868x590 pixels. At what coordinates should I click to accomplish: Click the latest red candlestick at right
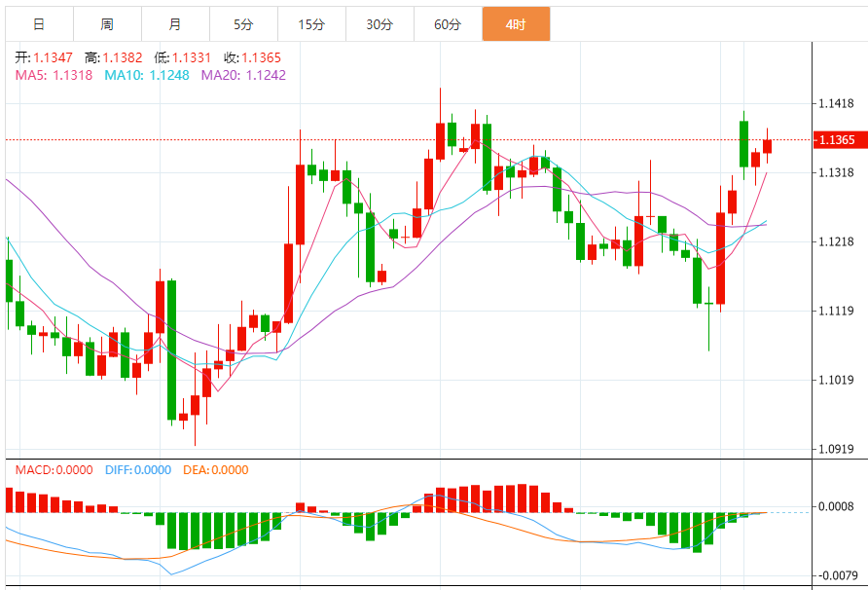tap(767, 146)
